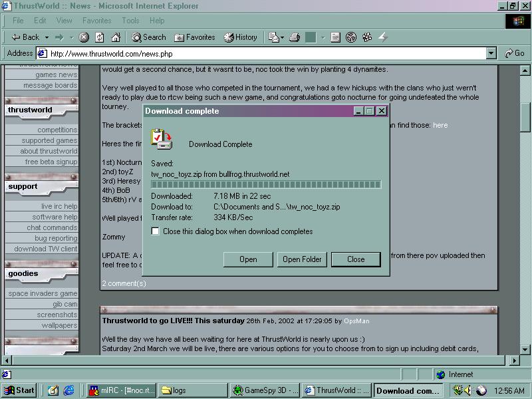Click the '7.18 MB in 22 sec' text
The image size is (532, 399).
click(x=242, y=196)
